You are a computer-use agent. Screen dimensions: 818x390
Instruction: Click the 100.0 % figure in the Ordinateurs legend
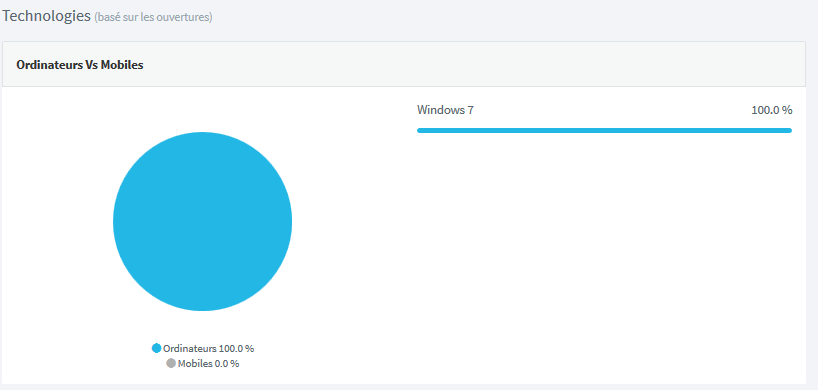tap(236, 348)
